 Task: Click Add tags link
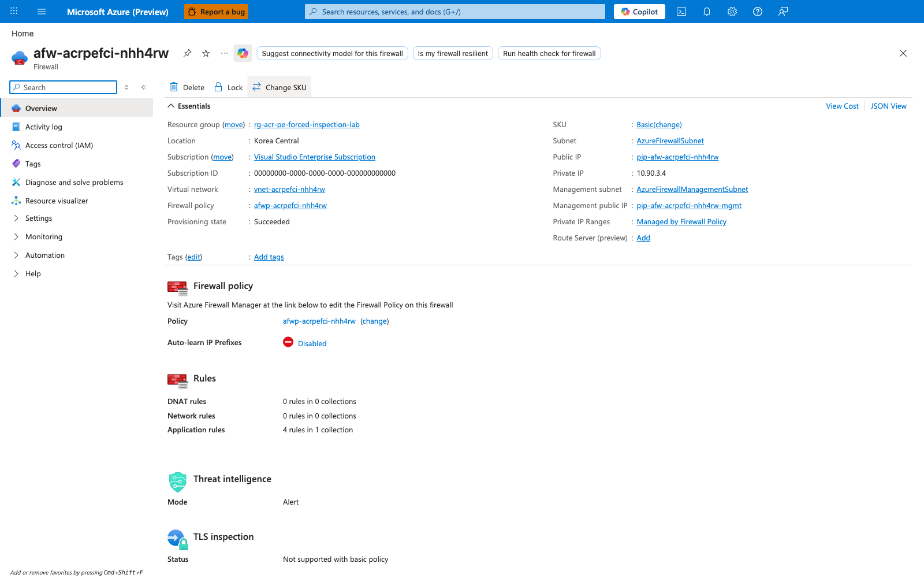tap(269, 257)
